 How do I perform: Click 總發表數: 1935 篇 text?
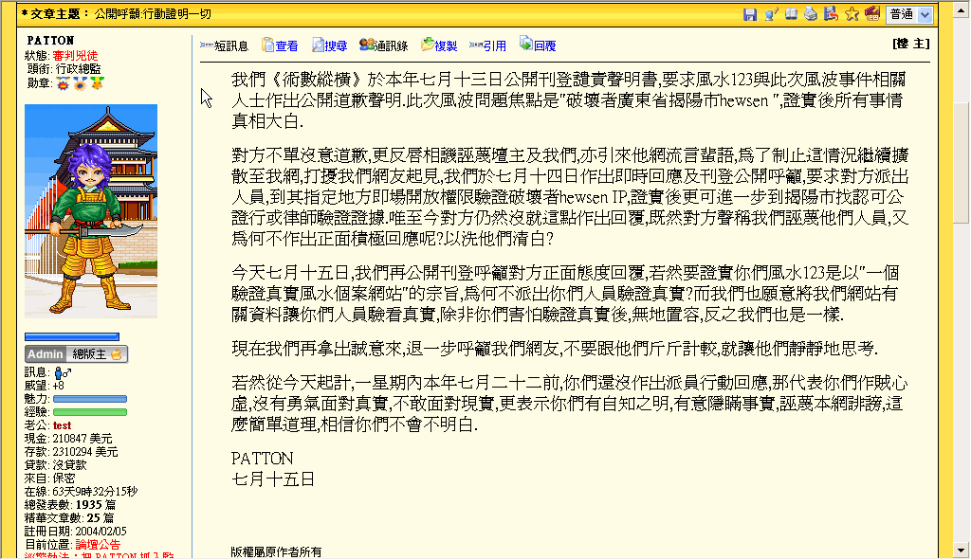tap(68, 505)
